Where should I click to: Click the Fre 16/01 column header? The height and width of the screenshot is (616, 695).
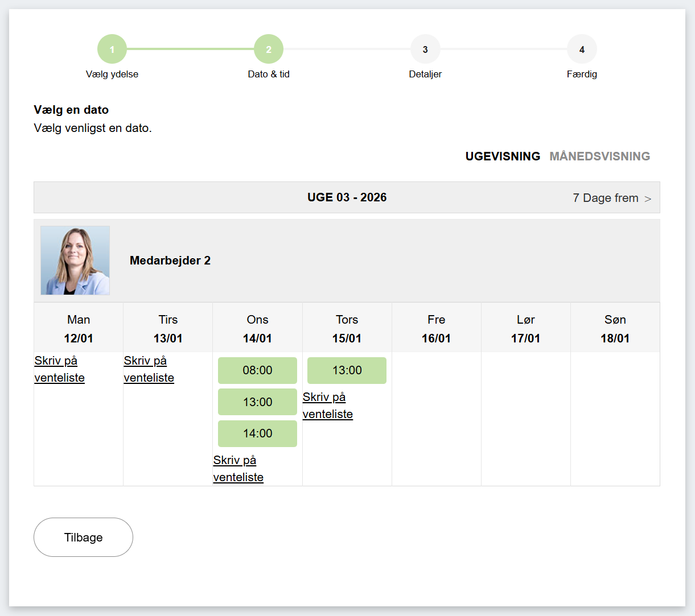[x=436, y=329]
